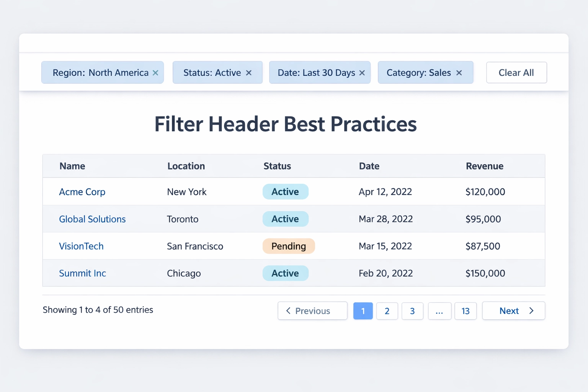The width and height of the screenshot is (588, 392).
Task: Open the Summit Inc details
Action: click(82, 273)
